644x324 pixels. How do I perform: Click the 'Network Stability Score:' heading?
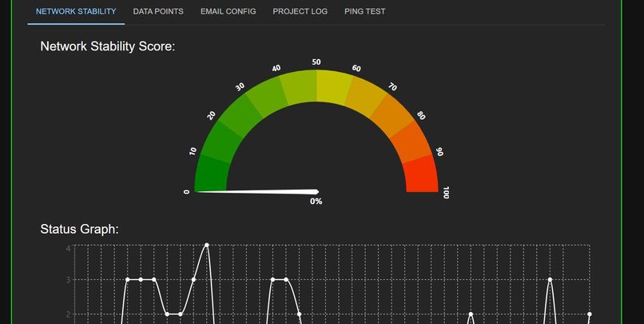108,46
